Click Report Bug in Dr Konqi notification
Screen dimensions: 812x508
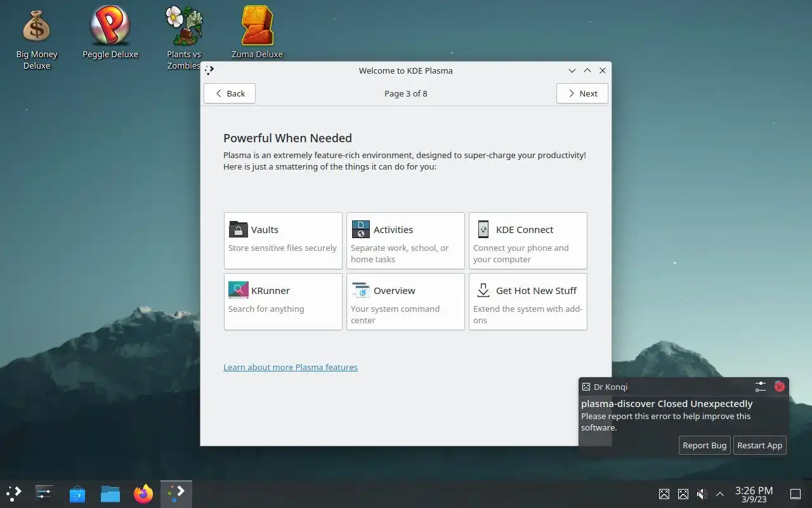(x=704, y=445)
